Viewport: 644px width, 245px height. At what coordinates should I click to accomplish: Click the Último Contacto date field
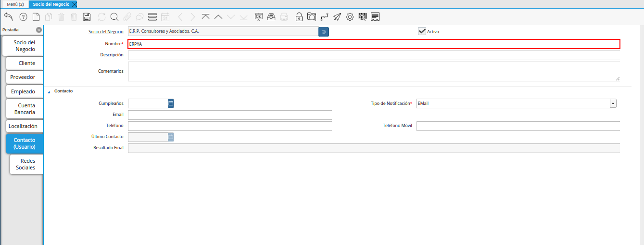148,137
